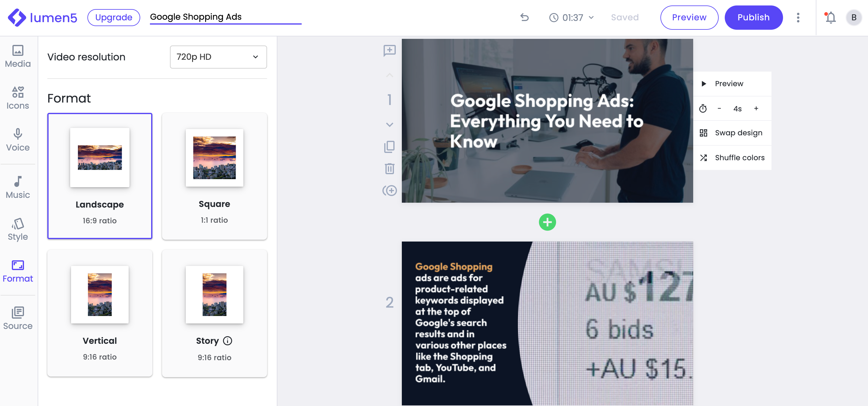This screenshot has height=406, width=868.
Task: Open the B user account avatar
Action: pyautogui.click(x=853, y=18)
